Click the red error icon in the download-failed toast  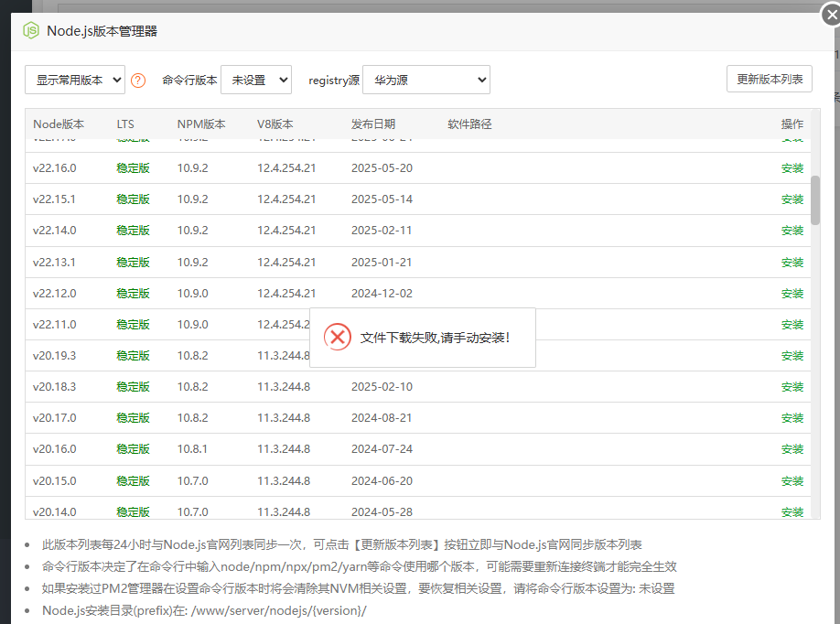click(x=338, y=337)
